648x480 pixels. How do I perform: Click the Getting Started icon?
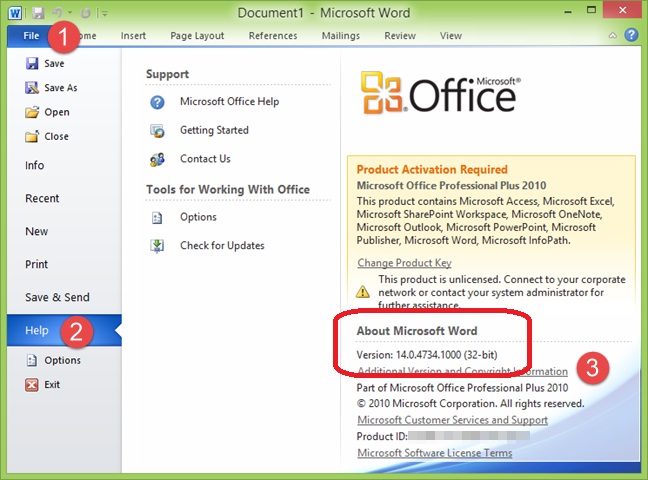pyautogui.click(x=157, y=131)
